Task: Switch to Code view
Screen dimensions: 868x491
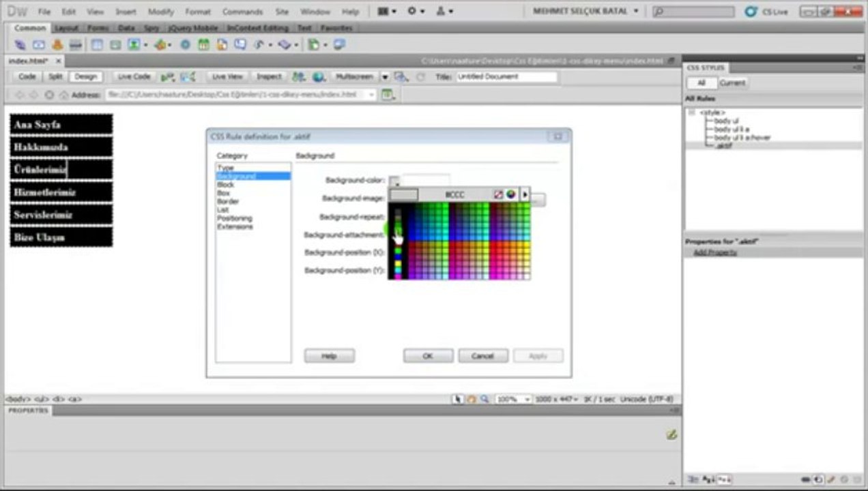Action: [27, 77]
